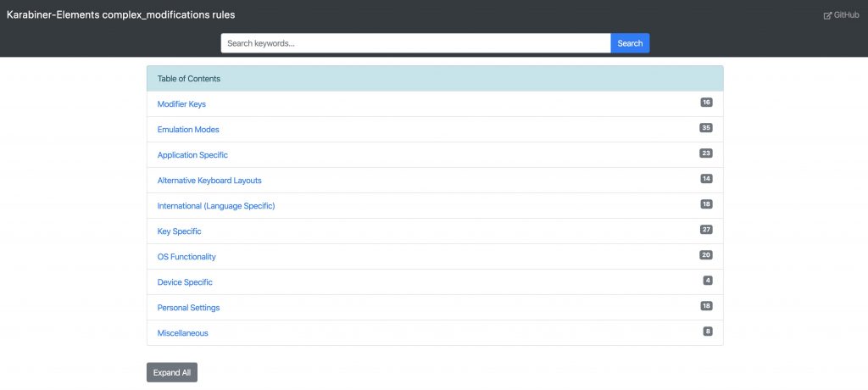Click the Search keywords input field
The height and width of the screenshot is (390, 868).
pyautogui.click(x=415, y=43)
